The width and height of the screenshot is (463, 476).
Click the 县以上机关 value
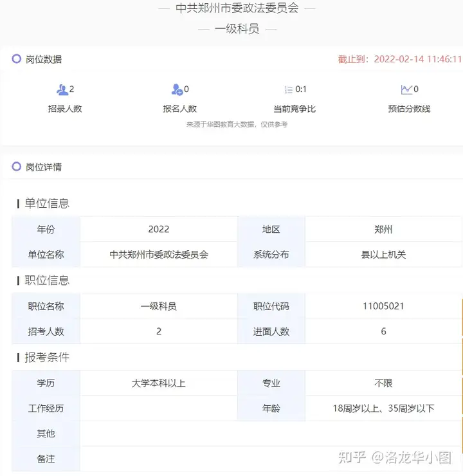(x=383, y=254)
